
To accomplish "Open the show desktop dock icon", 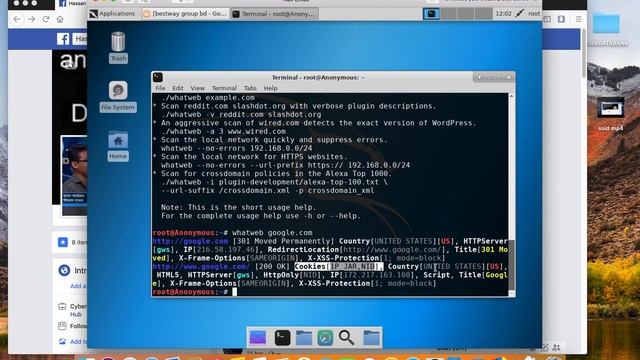I will pos(258,338).
